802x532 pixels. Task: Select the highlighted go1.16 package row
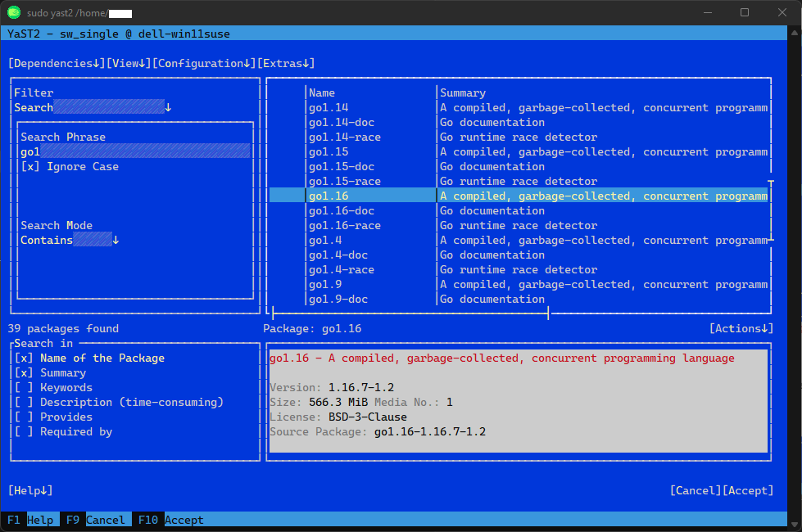pyautogui.click(x=519, y=196)
